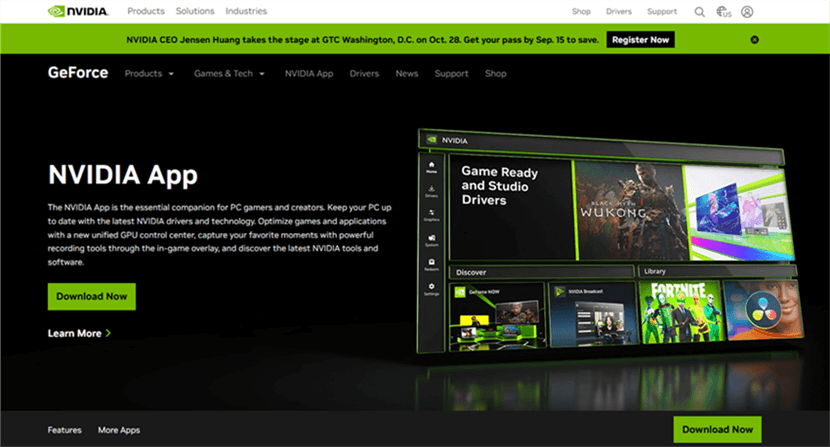Viewport: 830px width, 447px height.
Task: Open Support in the GeForce nav
Action: click(x=452, y=74)
